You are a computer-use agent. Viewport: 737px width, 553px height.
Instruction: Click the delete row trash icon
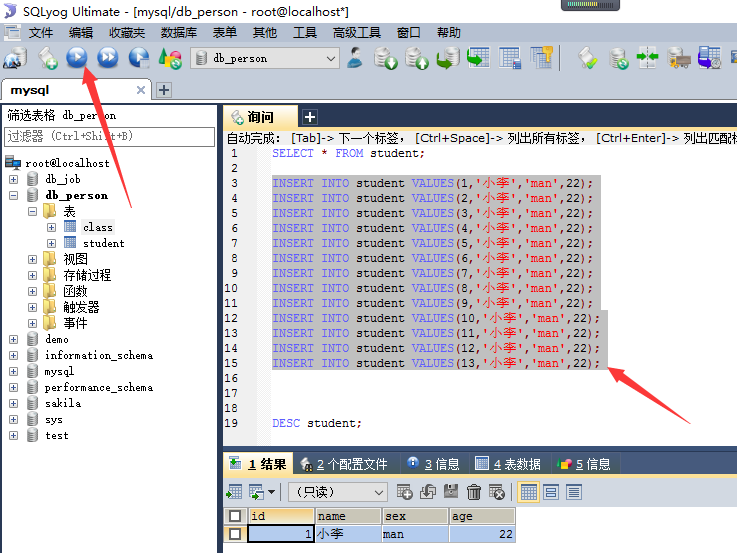[474, 492]
